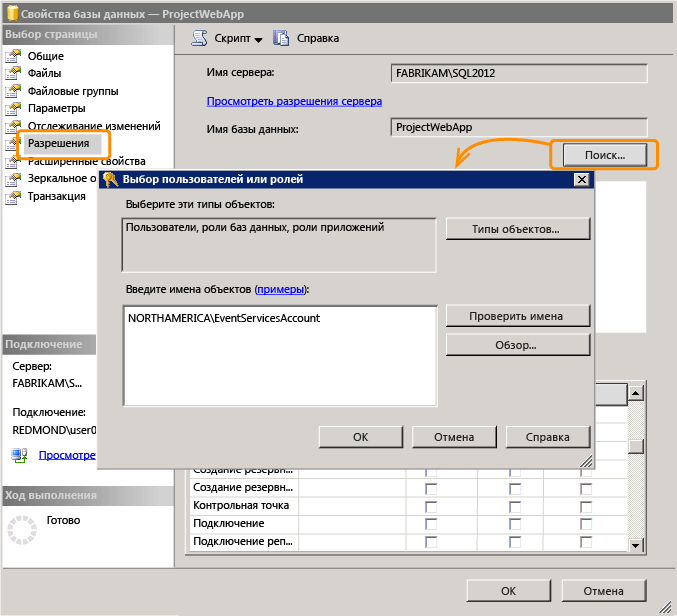Click the database cylinder title icon
This screenshot has width=677, height=616.
(x=13, y=13)
